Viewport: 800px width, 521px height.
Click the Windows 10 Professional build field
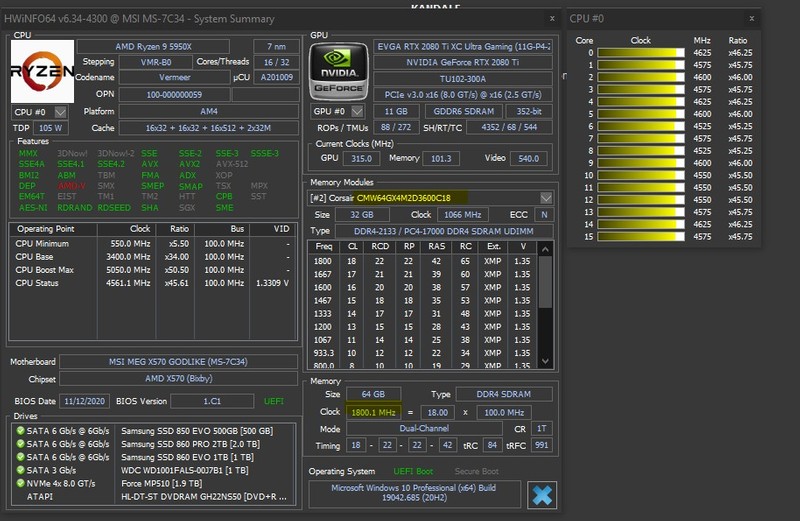[415, 493]
